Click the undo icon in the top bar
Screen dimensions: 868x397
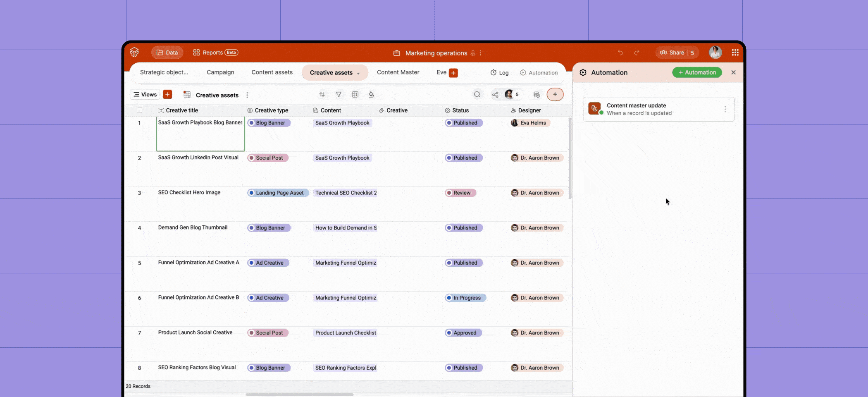620,53
